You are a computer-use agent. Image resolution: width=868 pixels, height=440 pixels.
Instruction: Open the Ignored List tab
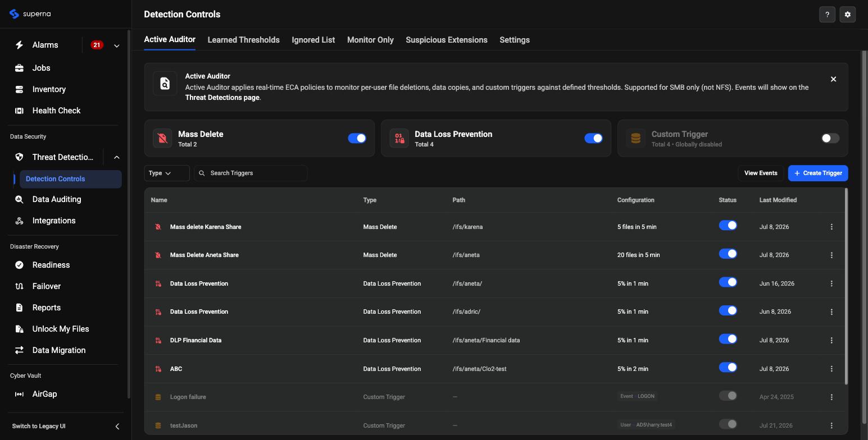pos(313,40)
